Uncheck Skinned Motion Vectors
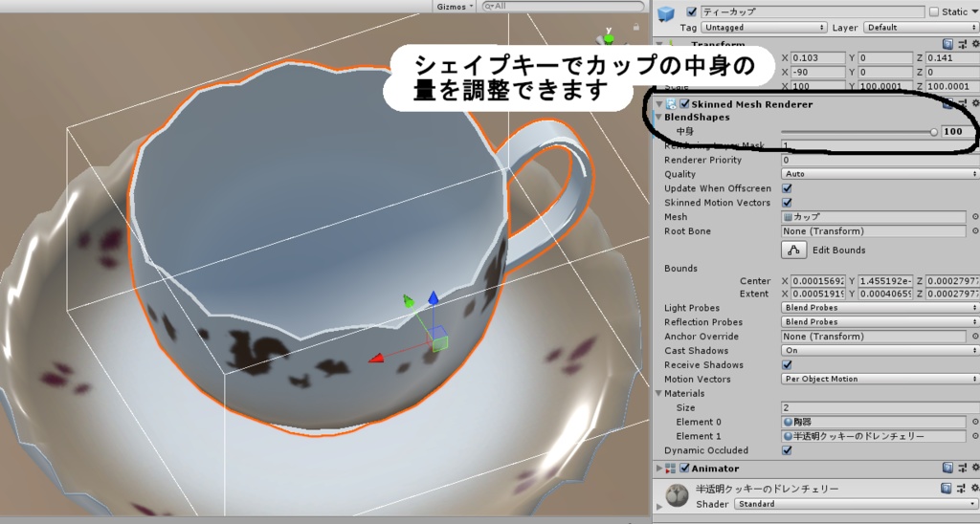This screenshot has height=524, width=980. point(787,203)
